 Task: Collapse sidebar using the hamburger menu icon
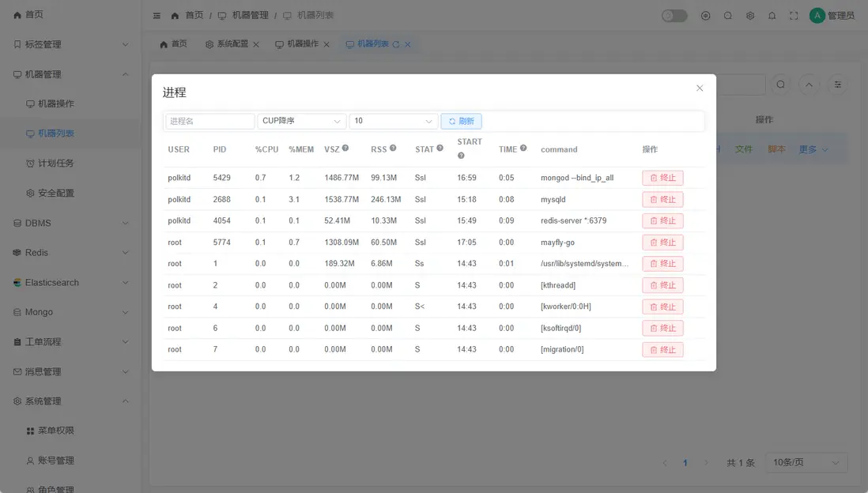click(157, 16)
